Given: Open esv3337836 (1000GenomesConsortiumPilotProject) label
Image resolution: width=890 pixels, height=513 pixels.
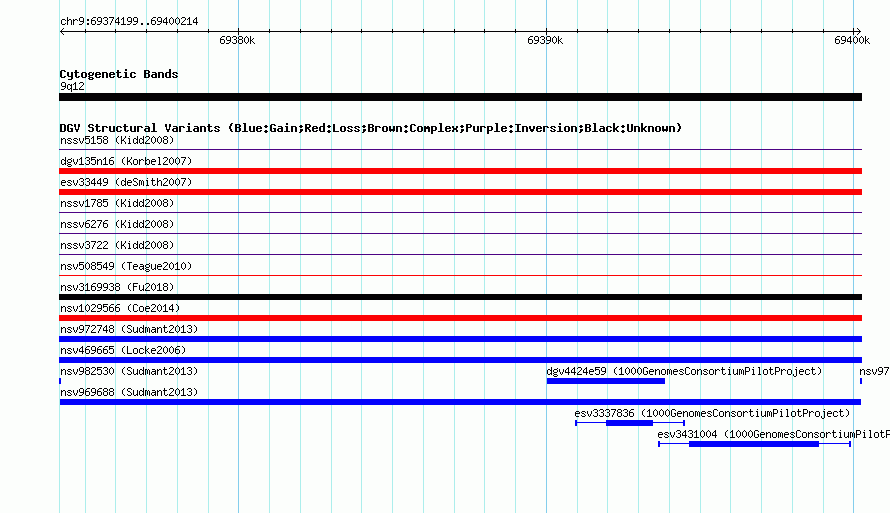Looking at the screenshot, I should (712, 413).
